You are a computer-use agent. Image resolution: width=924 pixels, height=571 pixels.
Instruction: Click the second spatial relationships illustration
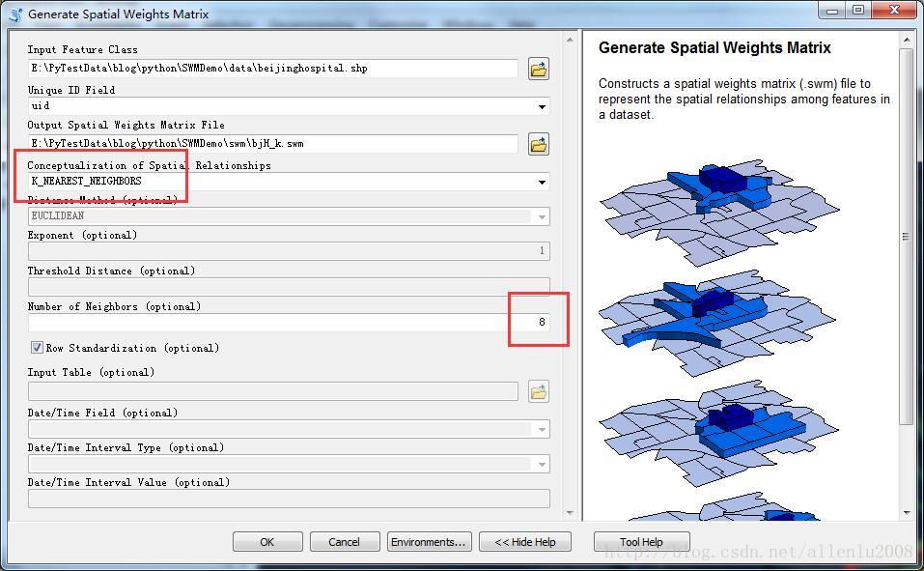click(717, 324)
